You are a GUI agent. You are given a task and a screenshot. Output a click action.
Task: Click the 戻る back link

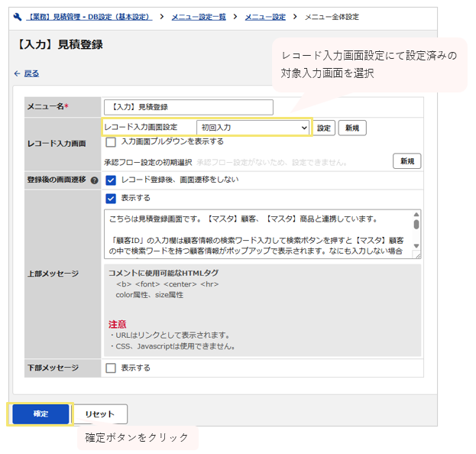31,73
